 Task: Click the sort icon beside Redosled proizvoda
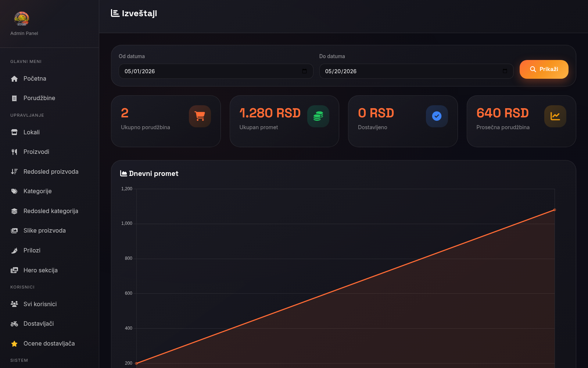pyautogui.click(x=14, y=171)
